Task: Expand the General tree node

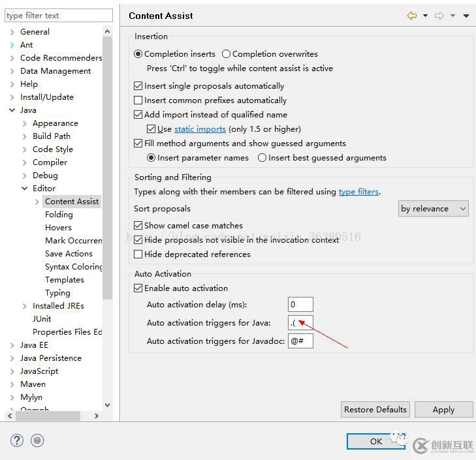Action: 12,32
